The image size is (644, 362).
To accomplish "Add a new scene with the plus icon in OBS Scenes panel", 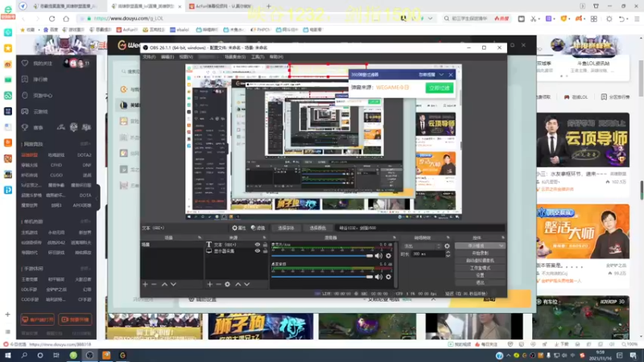I will pyautogui.click(x=145, y=284).
